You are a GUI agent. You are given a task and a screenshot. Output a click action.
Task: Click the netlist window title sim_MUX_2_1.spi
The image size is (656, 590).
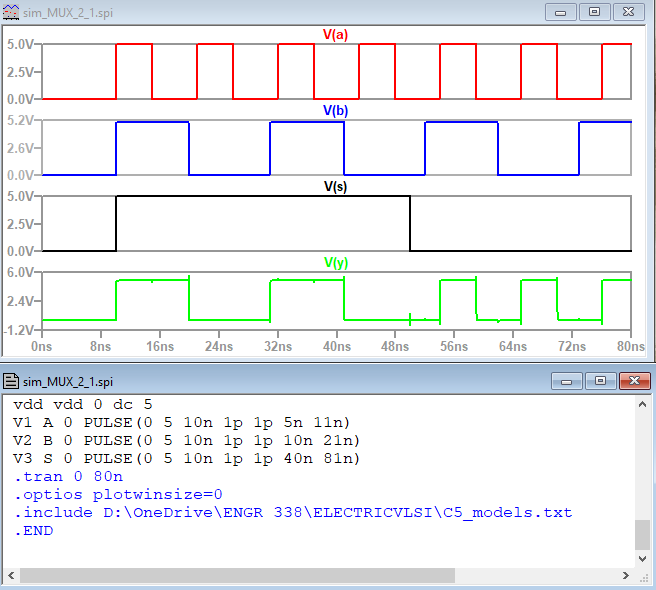pos(68,382)
